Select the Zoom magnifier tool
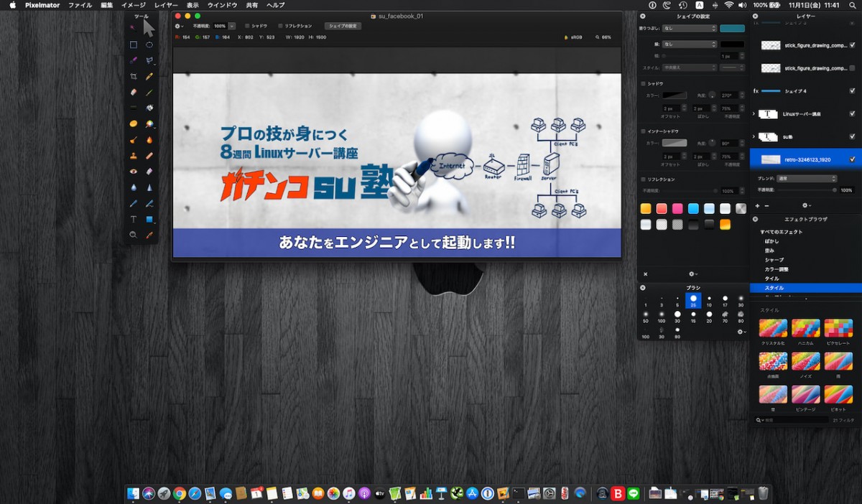 tap(133, 235)
